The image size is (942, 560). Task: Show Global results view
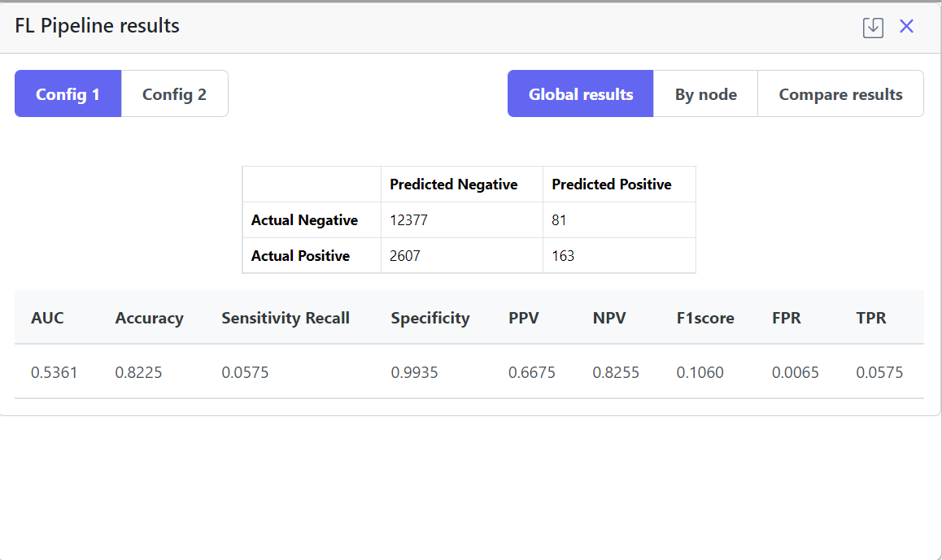580,94
